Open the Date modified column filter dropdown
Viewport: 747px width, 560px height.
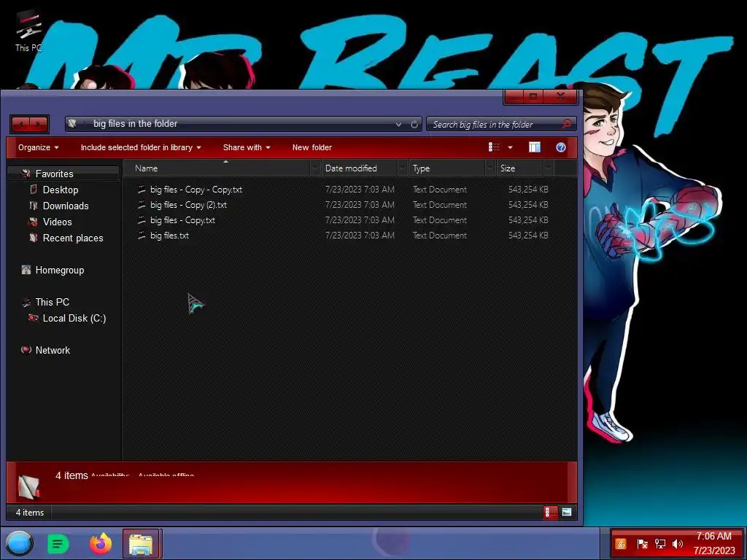click(403, 168)
